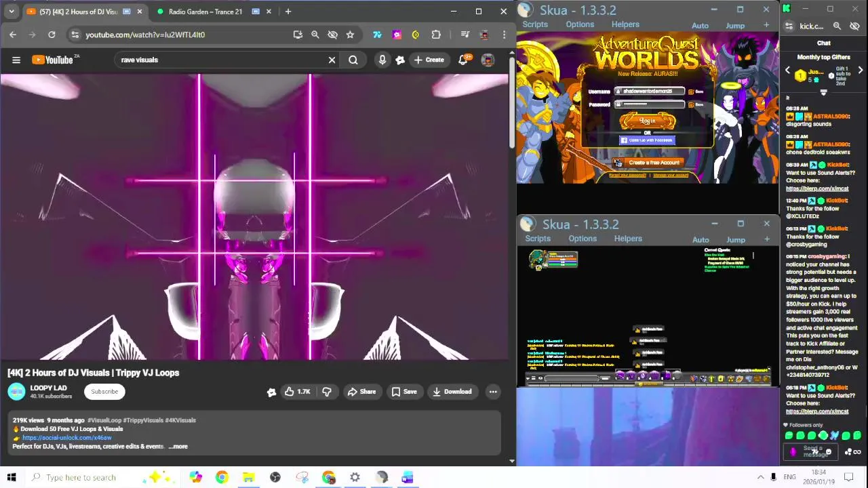
Task: Open Chrome three-dot menu
Action: click(x=504, y=35)
